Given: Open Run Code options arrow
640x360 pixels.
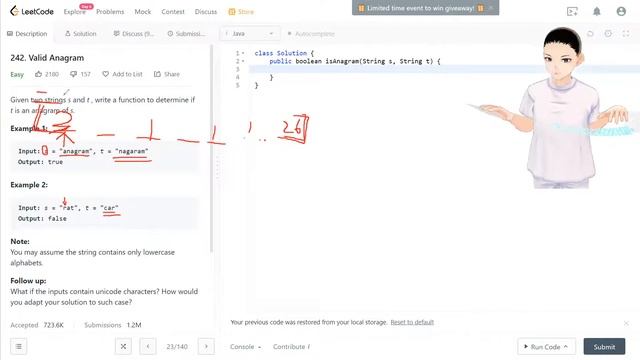Looking at the screenshot, I should click(566, 347).
